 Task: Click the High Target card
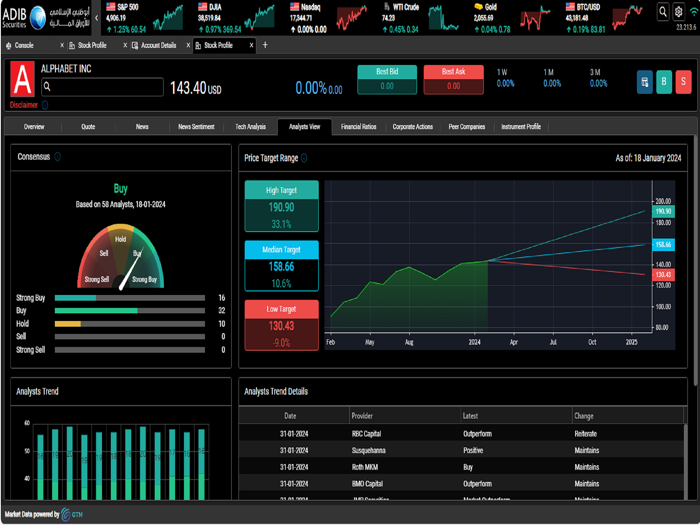(x=282, y=206)
